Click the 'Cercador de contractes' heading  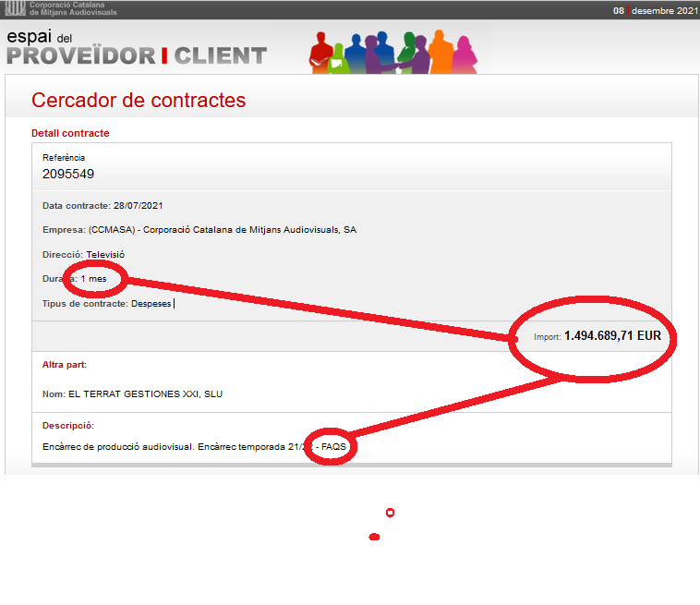(x=139, y=100)
